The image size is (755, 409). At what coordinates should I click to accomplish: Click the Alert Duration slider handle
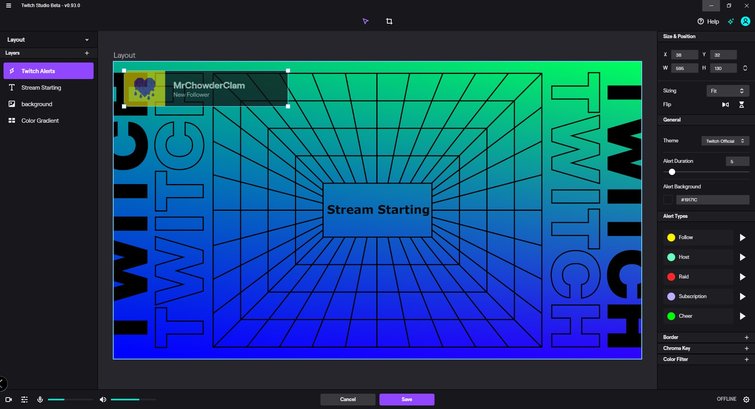(x=671, y=172)
